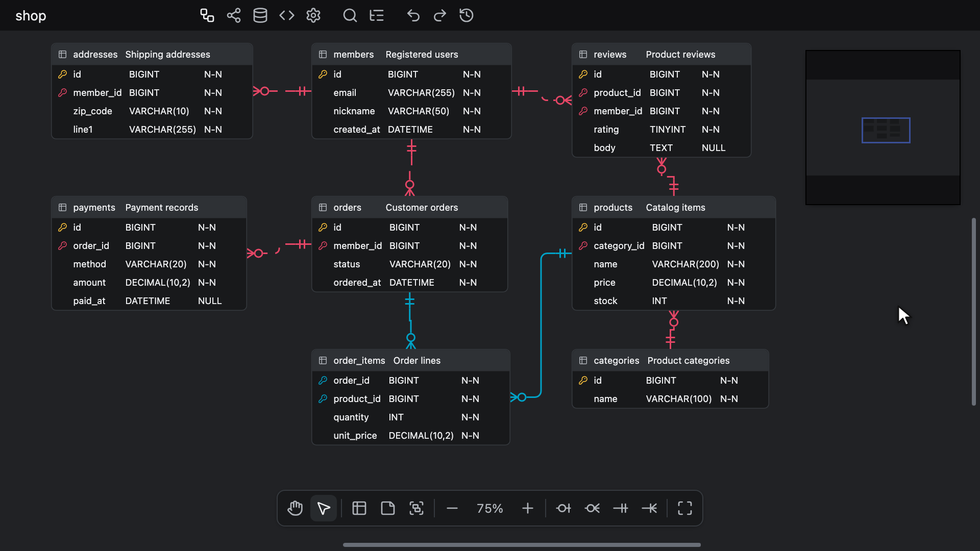This screenshot has height=551, width=980.
Task: Select the hand pan tool
Action: pos(295,508)
